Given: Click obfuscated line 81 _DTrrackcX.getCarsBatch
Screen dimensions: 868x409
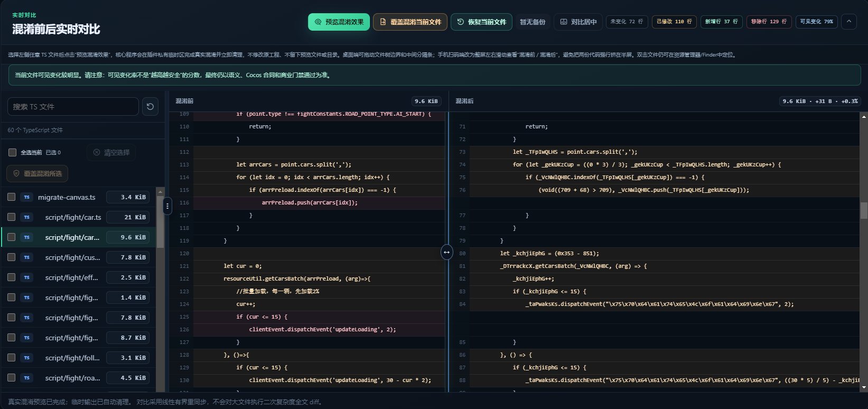Looking at the screenshot, I should click(573, 266).
